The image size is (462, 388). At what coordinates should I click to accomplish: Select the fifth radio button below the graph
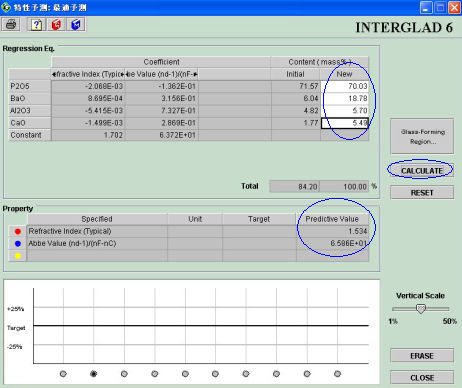click(x=185, y=374)
